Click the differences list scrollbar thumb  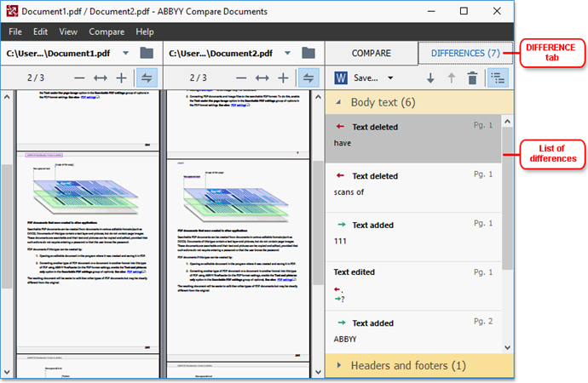(x=507, y=198)
